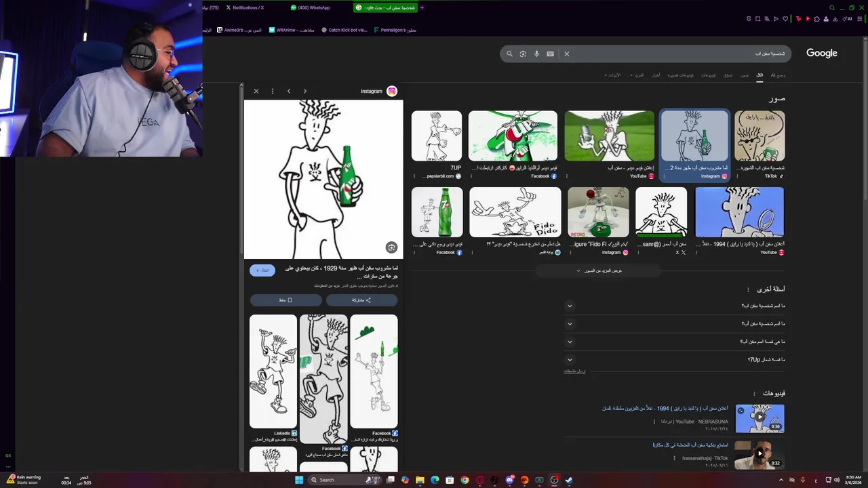Click the Share button in preview panel

[361, 300]
